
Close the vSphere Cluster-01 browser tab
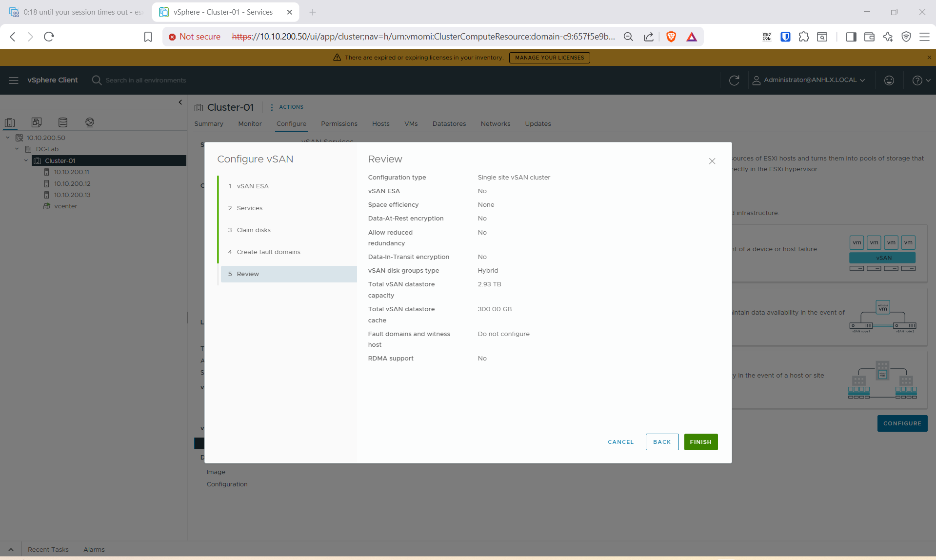pos(290,12)
